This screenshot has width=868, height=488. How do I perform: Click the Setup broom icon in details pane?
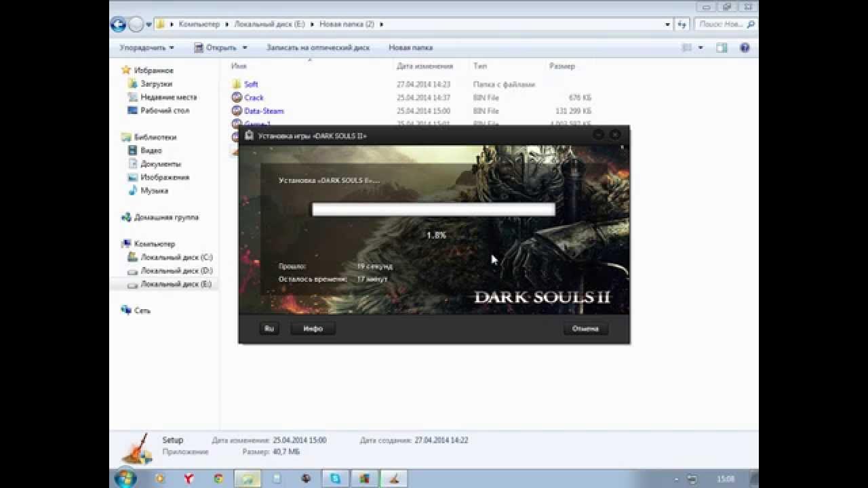pos(138,448)
